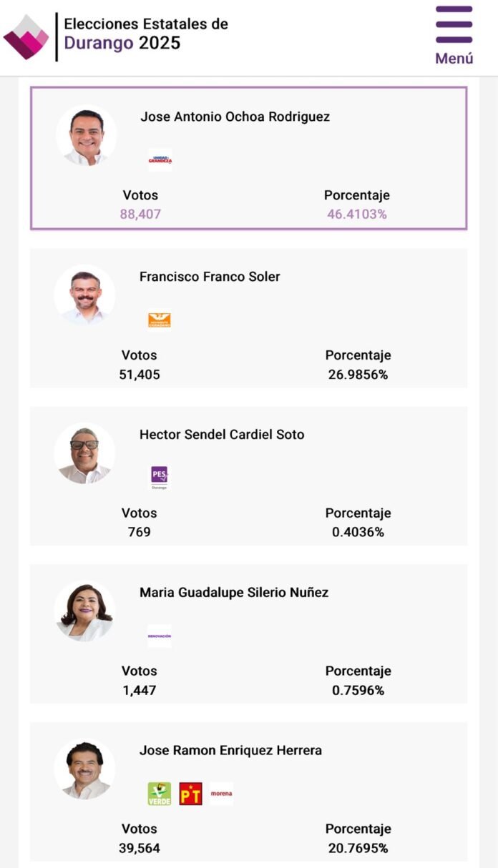Open Jose Ramon Enriquez Herrera's photo
This screenshot has width=498, height=868.
click(84, 769)
